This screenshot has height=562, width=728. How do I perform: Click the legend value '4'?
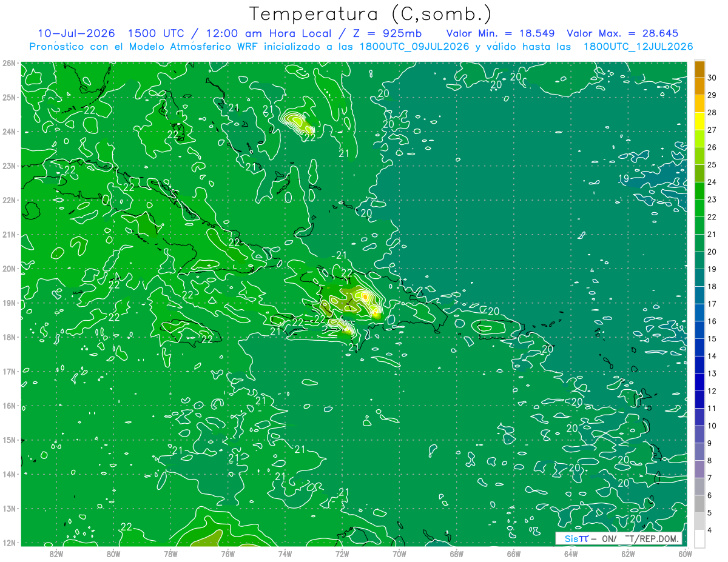click(710, 530)
